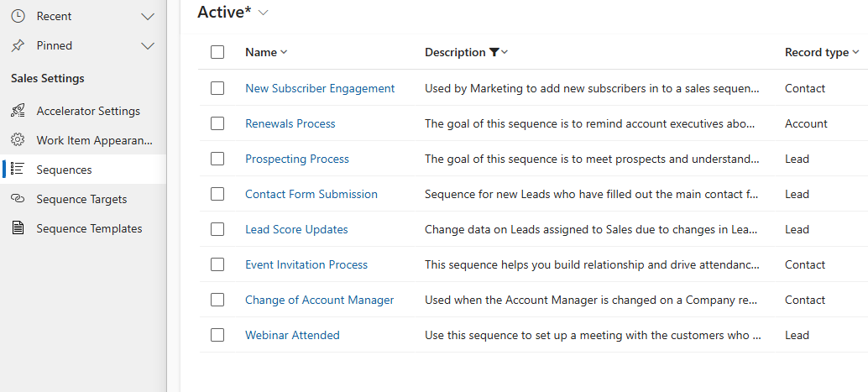This screenshot has width=868, height=392.
Task: Click the Recent clock icon
Action: pos(18,16)
